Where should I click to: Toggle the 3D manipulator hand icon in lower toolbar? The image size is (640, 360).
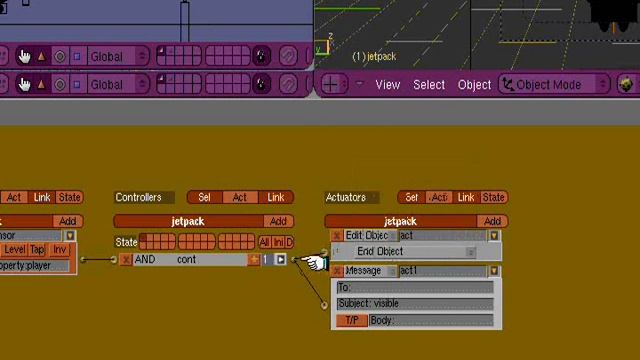(24, 84)
